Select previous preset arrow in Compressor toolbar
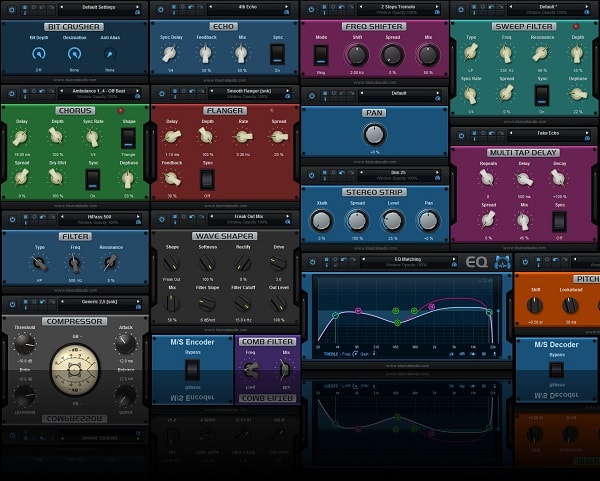The height and width of the screenshot is (481, 600). click(62, 302)
